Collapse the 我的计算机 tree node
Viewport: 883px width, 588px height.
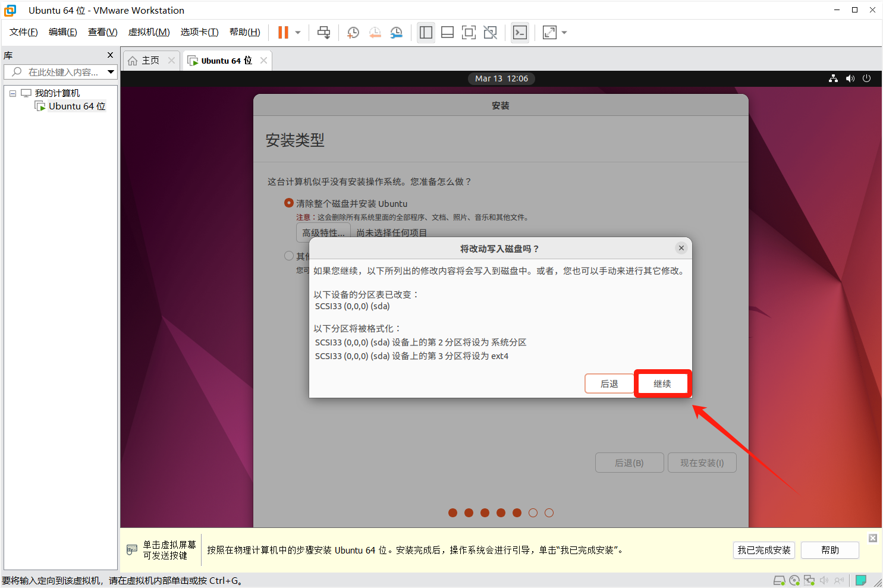[12, 93]
